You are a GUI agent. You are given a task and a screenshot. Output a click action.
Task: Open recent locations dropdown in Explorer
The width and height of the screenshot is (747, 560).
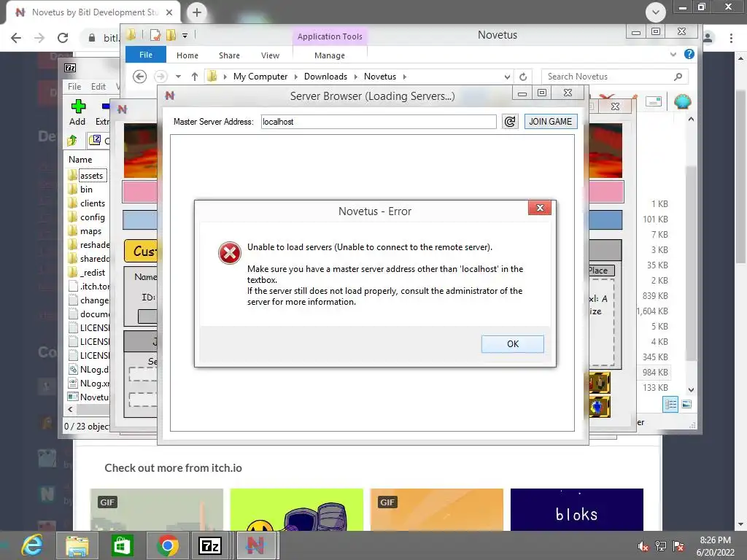[178, 76]
